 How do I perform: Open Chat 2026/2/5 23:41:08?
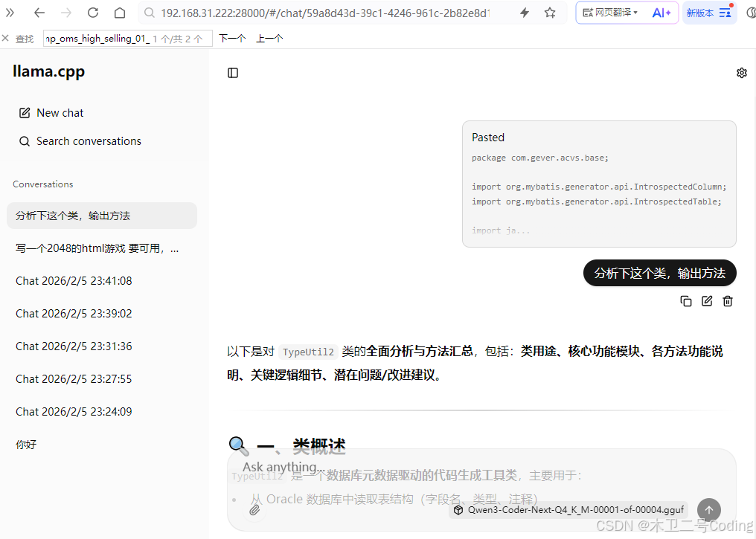pos(102,281)
